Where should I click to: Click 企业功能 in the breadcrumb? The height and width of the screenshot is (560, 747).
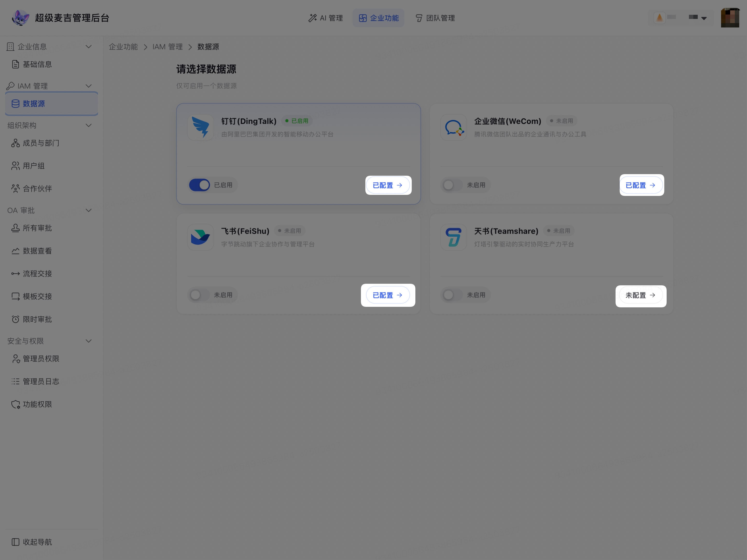[123, 47]
